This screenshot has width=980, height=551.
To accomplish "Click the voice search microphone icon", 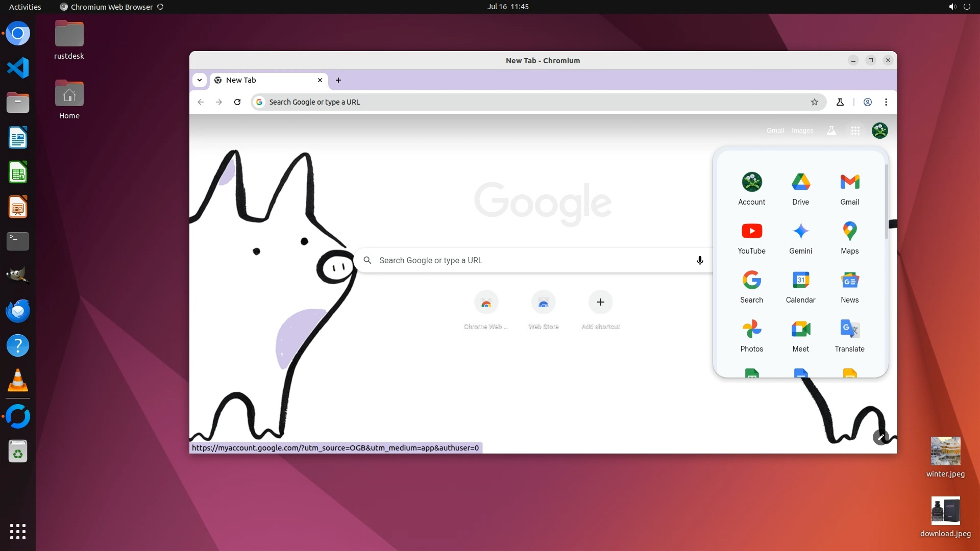I will [x=700, y=260].
